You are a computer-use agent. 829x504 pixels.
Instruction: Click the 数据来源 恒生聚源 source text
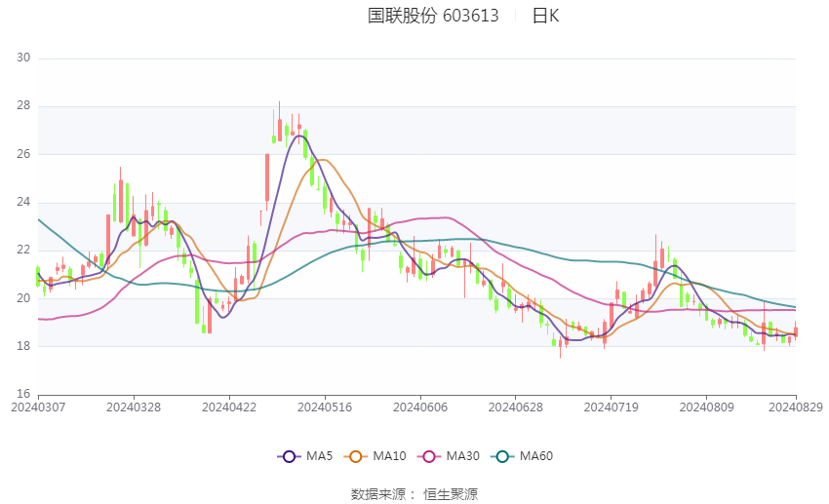414,494
